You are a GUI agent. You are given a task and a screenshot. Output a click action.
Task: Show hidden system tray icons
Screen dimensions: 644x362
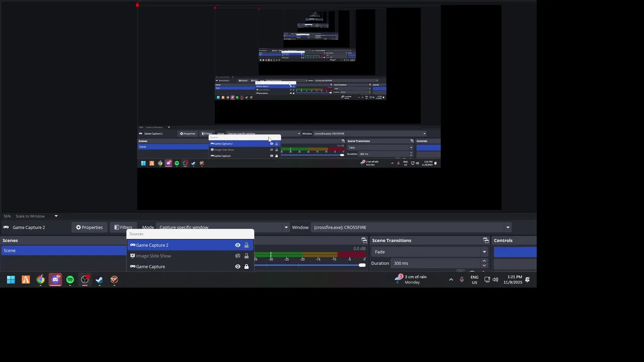[451, 280]
